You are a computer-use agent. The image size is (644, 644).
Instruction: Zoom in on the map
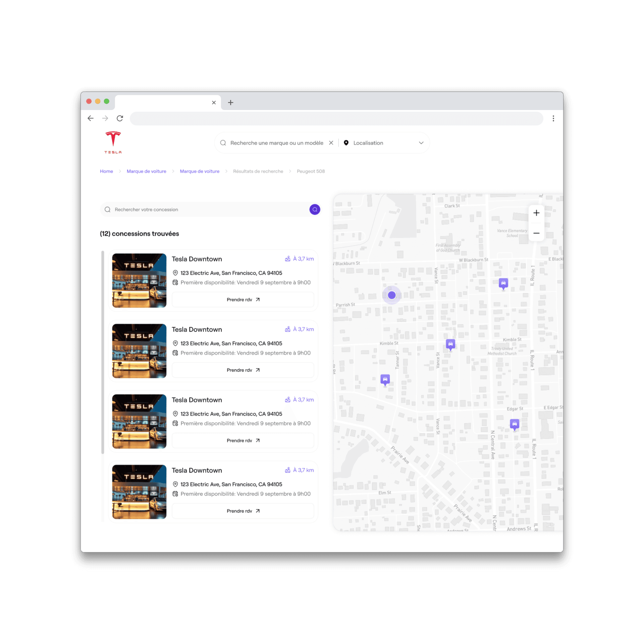coord(536,213)
